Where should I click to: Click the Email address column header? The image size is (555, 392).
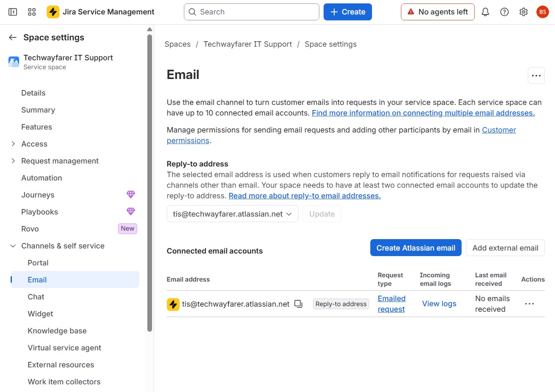tap(188, 279)
